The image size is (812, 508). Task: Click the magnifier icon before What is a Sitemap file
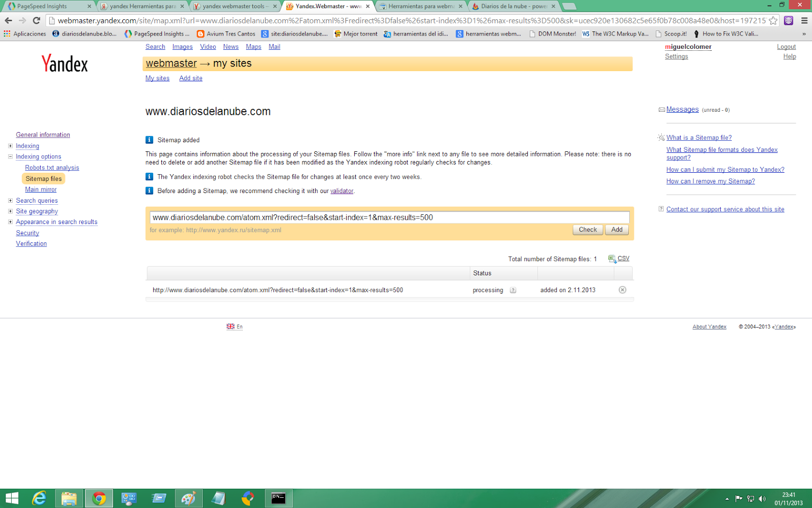coord(661,137)
